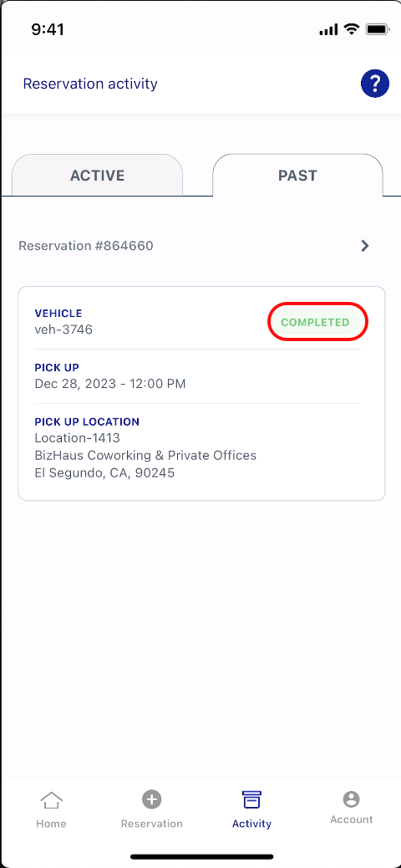Tap the cellular signal bars
Image resolution: width=401 pixels, height=868 pixels.
point(328,29)
